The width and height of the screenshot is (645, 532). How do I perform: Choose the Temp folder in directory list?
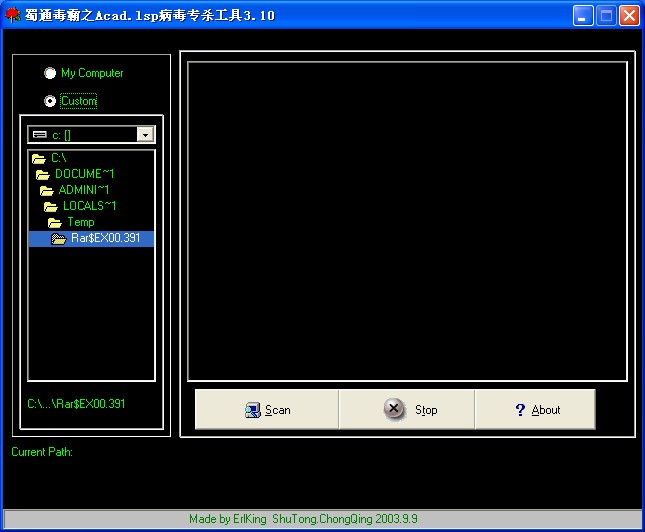(x=80, y=222)
